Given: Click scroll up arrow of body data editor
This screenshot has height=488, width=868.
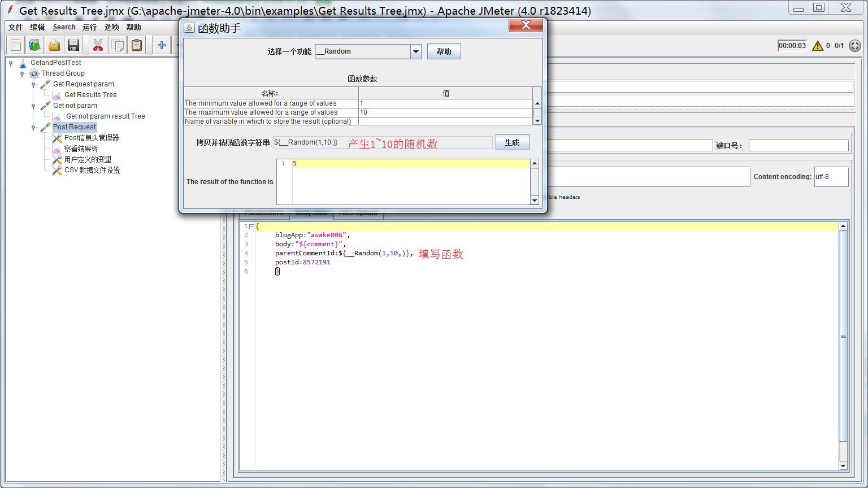Looking at the screenshot, I should pyautogui.click(x=843, y=226).
